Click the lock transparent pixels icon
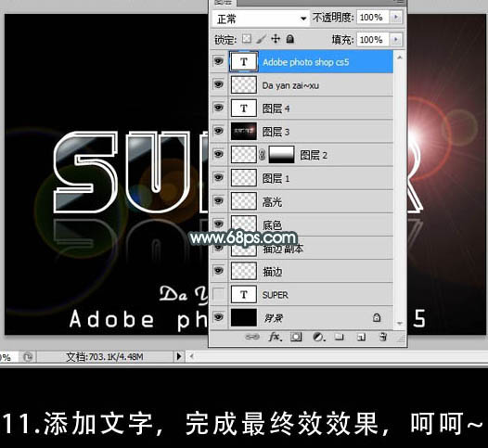Viewport: 488px width, 448px height. coord(247,39)
